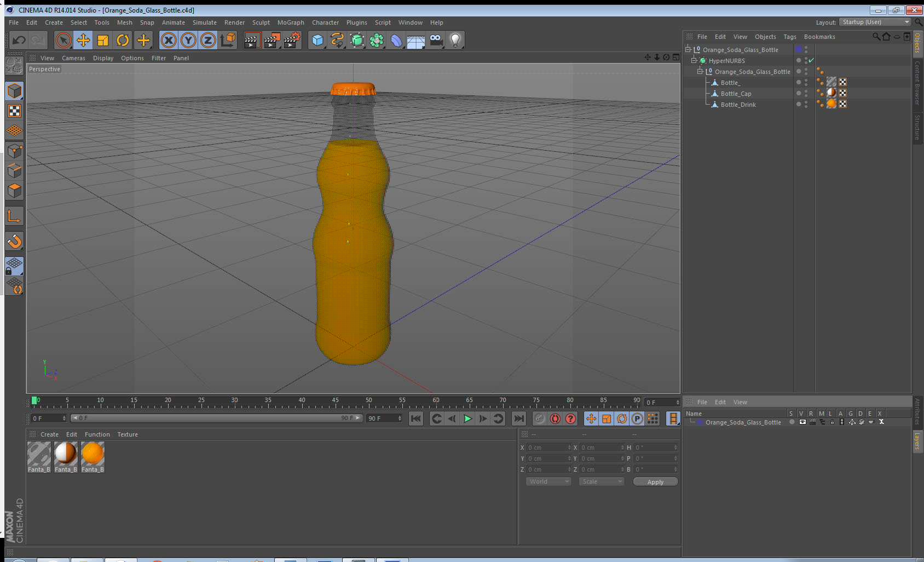This screenshot has height=562, width=924.
Task: Play the animation forward
Action: click(467, 418)
